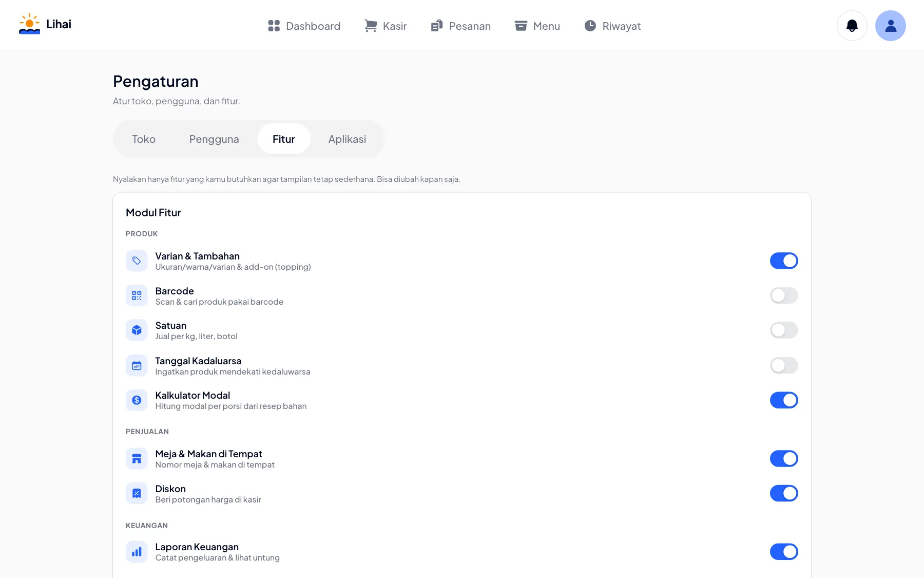Enable the Barcode toggle
This screenshot has width=924, height=578.
tap(784, 295)
